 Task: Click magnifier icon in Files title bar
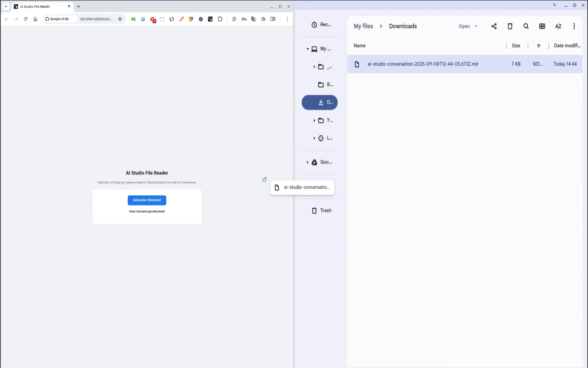(554, 5)
